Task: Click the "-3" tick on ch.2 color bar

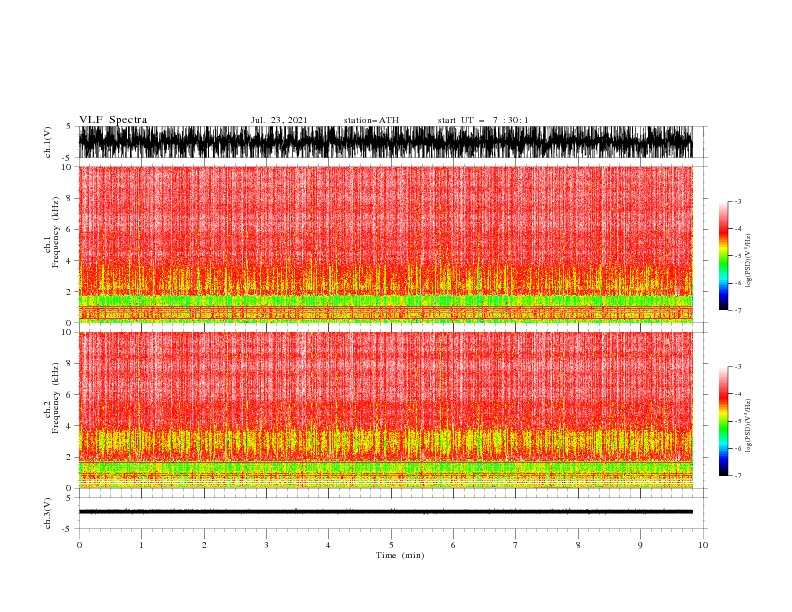Action: (x=738, y=367)
